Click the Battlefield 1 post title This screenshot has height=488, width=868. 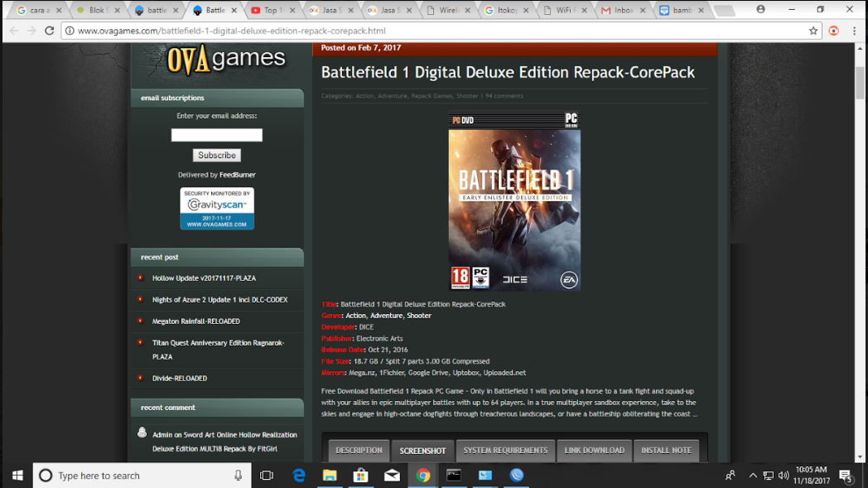508,73
